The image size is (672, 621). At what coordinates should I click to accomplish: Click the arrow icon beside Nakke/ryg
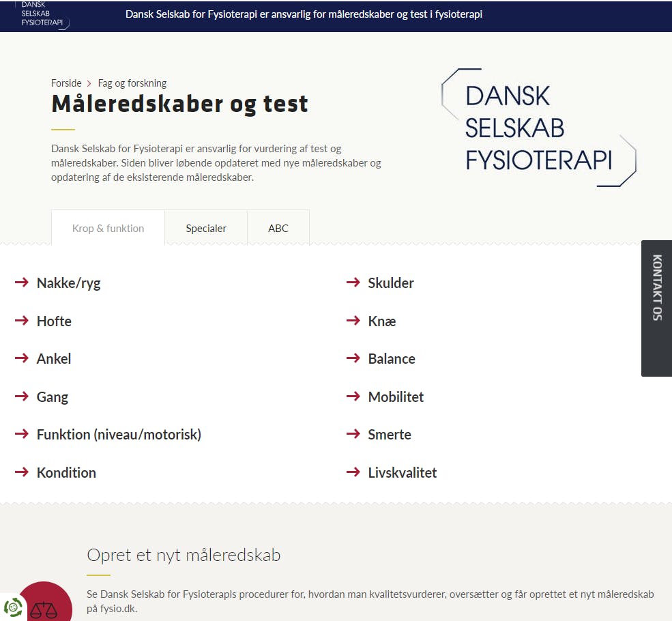[22, 283]
